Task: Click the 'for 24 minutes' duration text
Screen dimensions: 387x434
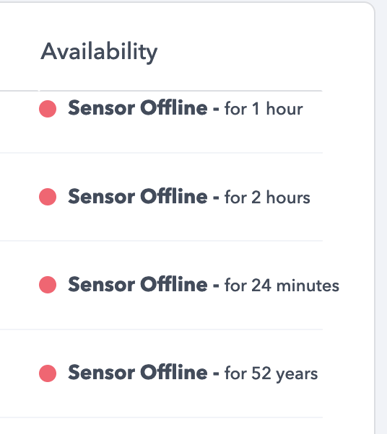Action: pyautogui.click(x=282, y=285)
